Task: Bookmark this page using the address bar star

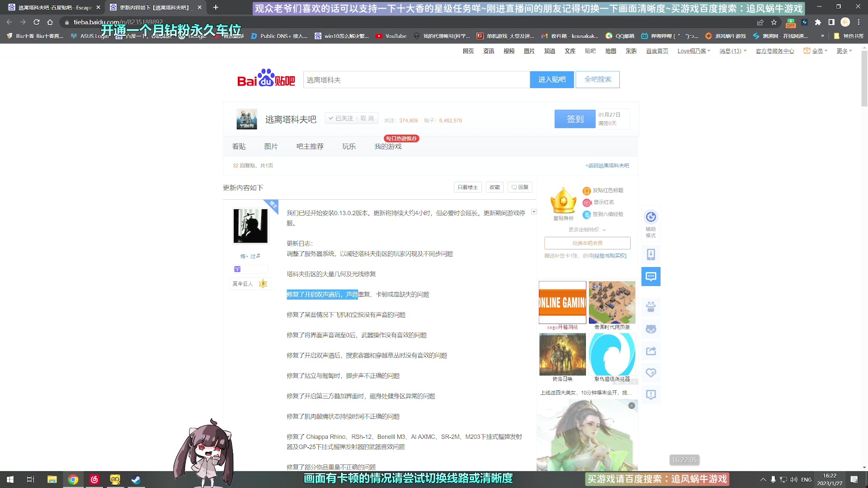Action: pos(775,22)
